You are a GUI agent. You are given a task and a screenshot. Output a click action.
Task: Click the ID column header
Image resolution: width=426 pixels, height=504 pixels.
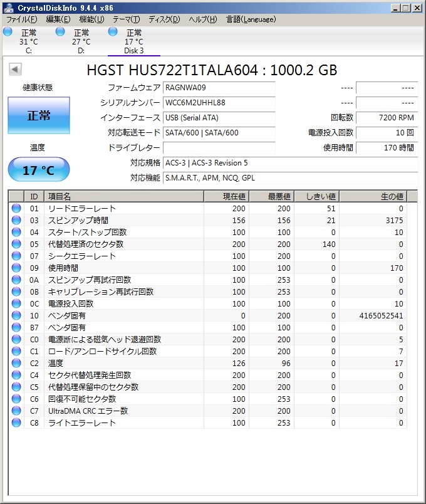tap(34, 196)
